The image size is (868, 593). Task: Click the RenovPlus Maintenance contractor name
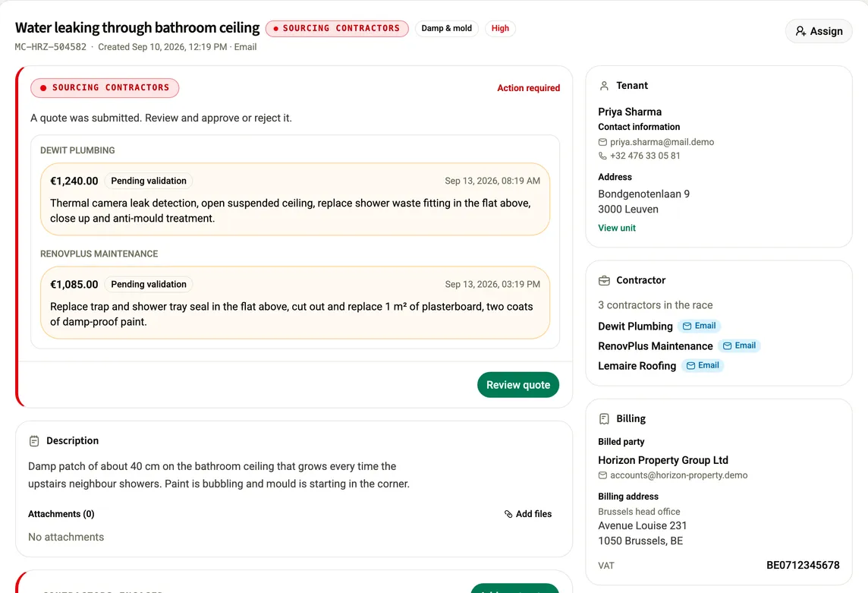[655, 345]
